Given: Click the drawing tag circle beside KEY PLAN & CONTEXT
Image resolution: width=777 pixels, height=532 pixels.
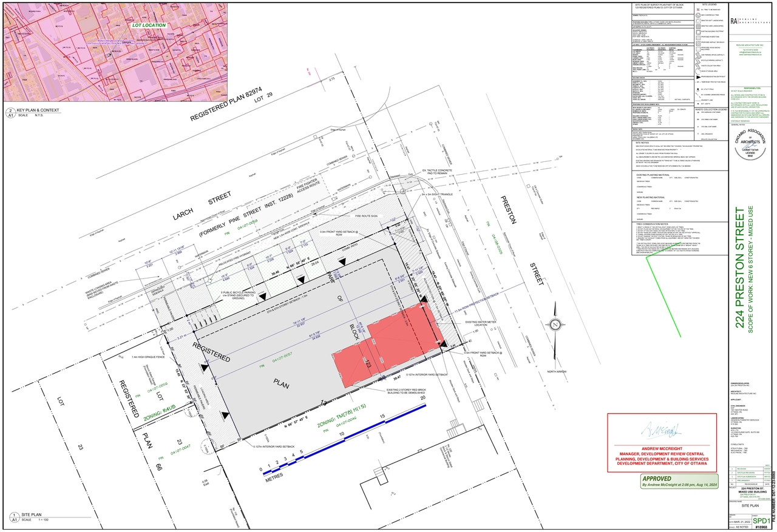Looking at the screenshot, I should click(10, 112).
